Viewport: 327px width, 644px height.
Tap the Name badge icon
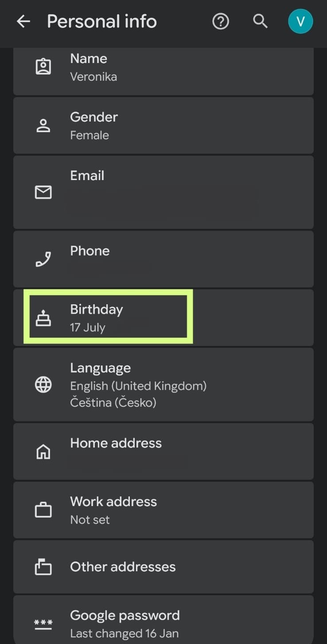(43, 67)
